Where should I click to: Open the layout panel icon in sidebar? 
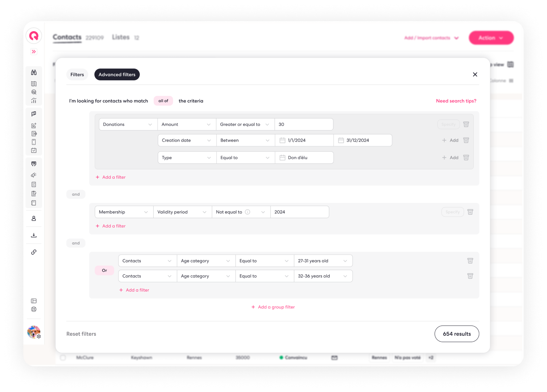[x=34, y=301]
